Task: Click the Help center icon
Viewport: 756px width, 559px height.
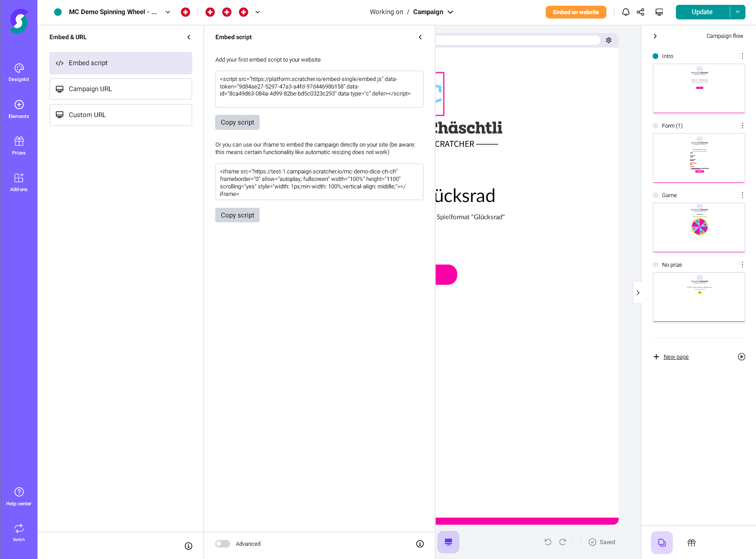Action: [18, 492]
